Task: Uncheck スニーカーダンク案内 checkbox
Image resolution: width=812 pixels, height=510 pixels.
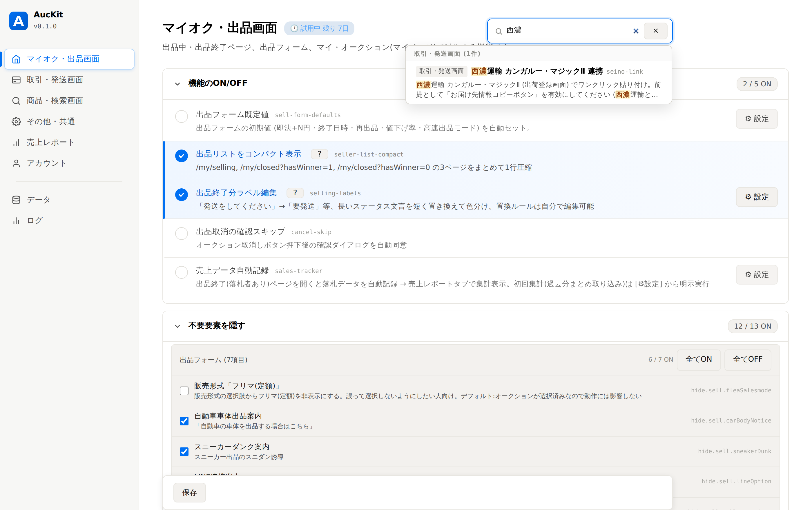Action: 184,452
